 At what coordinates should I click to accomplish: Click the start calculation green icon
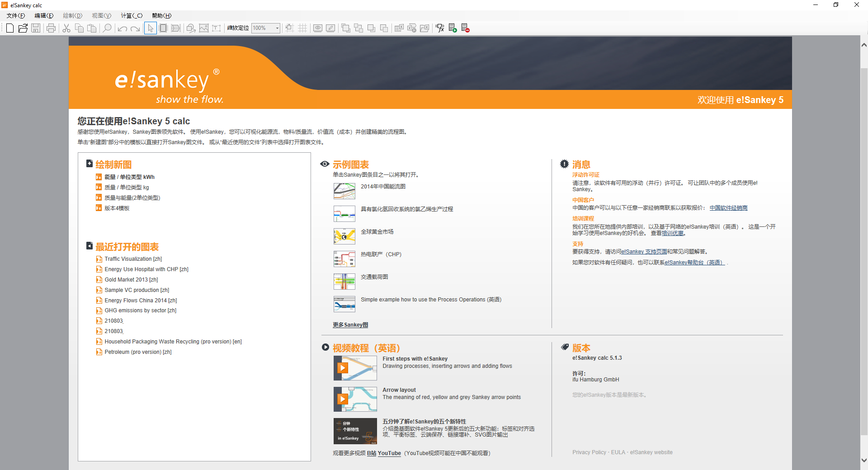pos(453,28)
